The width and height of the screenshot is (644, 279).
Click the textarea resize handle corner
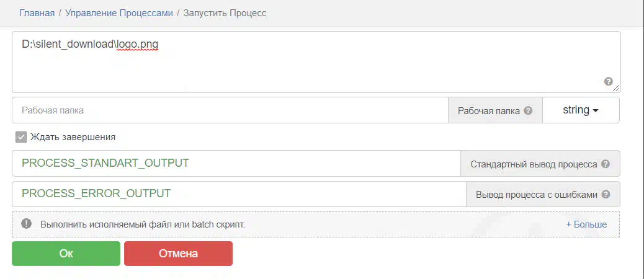coord(617,89)
